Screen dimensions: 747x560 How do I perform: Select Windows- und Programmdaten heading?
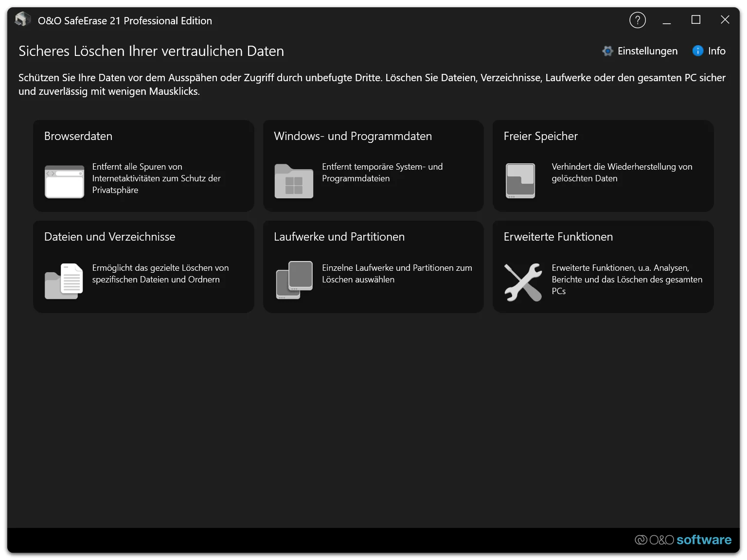353,136
